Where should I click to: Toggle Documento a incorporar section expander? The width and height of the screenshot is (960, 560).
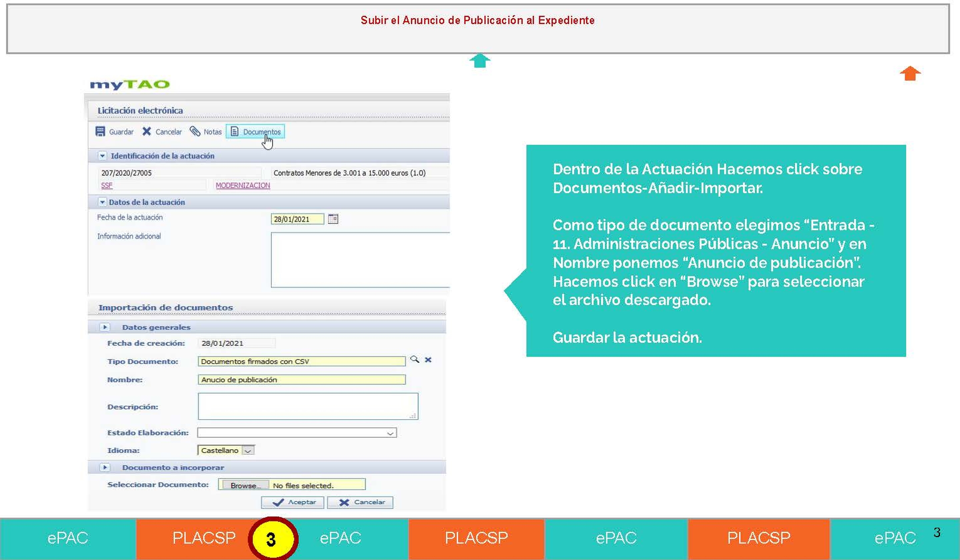pyautogui.click(x=105, y=467)
